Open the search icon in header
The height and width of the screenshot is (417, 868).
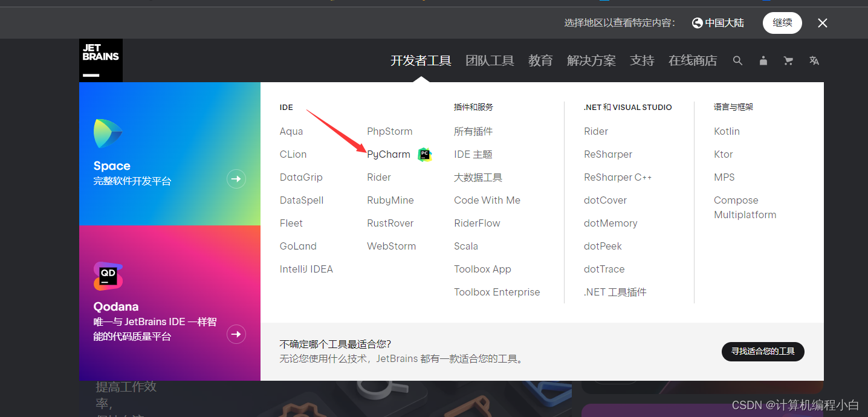(737, 60)
